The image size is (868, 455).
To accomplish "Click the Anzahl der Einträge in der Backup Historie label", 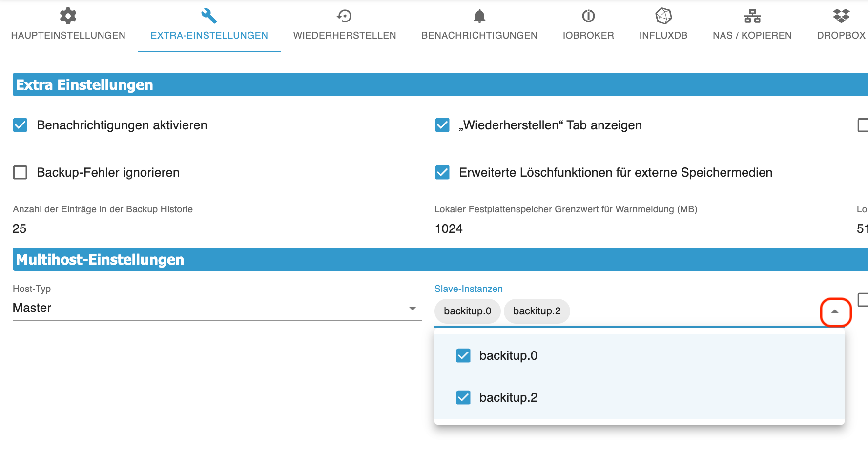I will (x=103, y=209).
